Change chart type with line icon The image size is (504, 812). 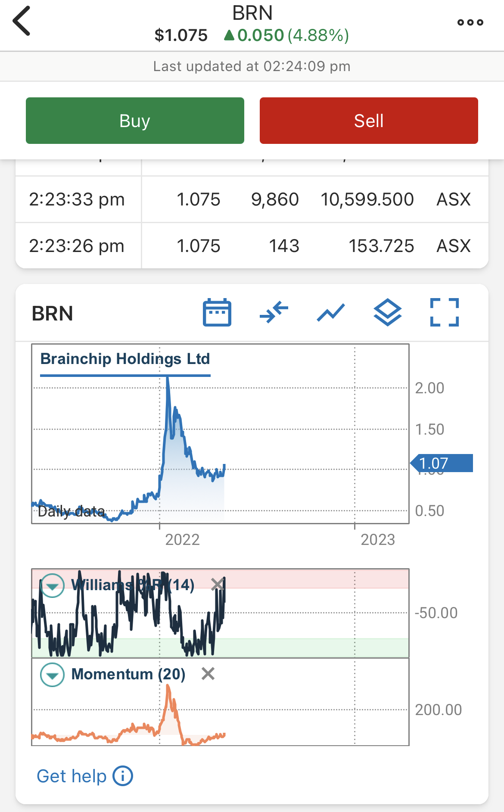click(331, 312)
